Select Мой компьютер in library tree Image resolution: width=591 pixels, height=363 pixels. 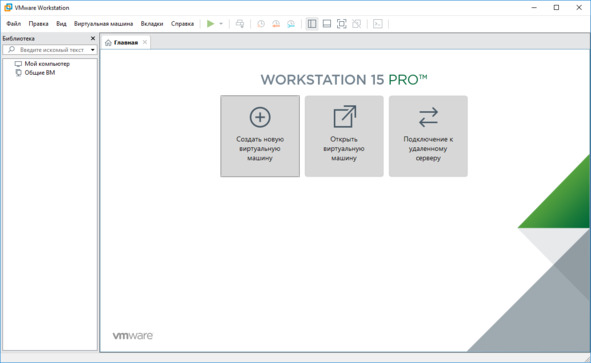[47, 64]
